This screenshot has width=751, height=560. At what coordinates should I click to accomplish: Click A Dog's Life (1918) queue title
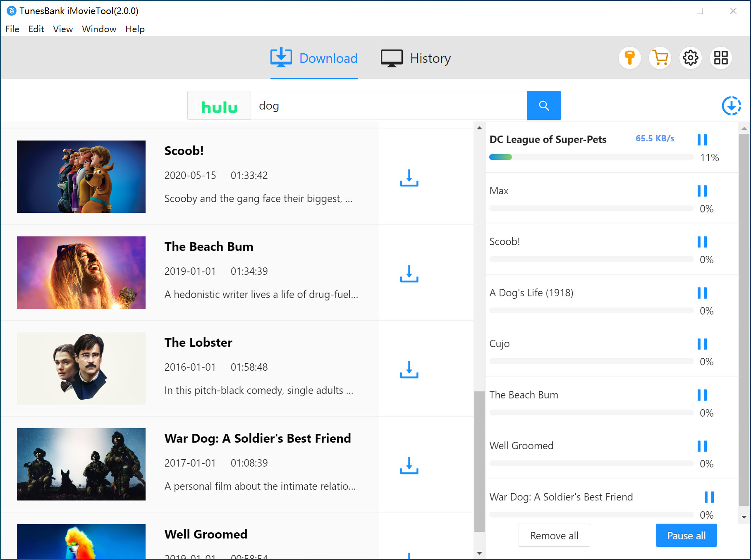tap(531, 293)
